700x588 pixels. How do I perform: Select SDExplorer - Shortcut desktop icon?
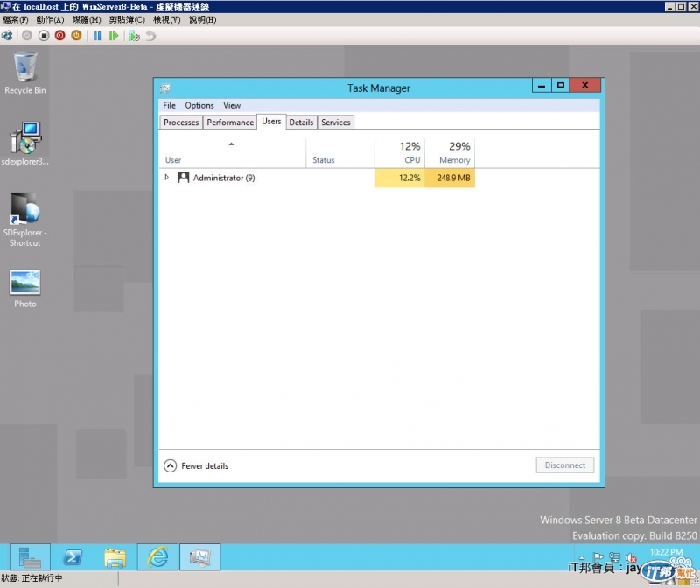25,220
